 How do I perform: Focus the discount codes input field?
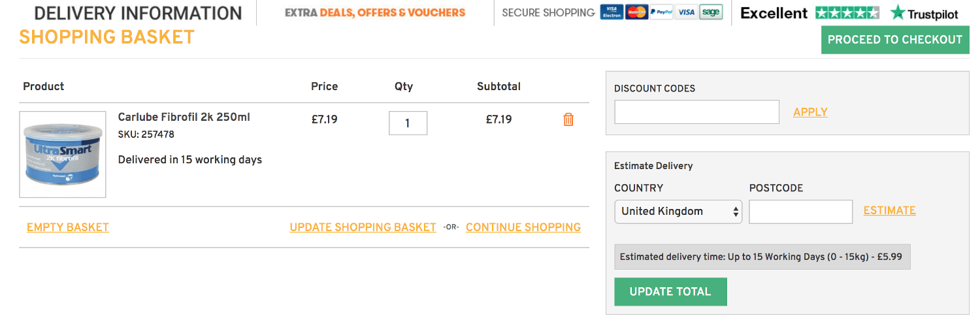pos(697,112)
